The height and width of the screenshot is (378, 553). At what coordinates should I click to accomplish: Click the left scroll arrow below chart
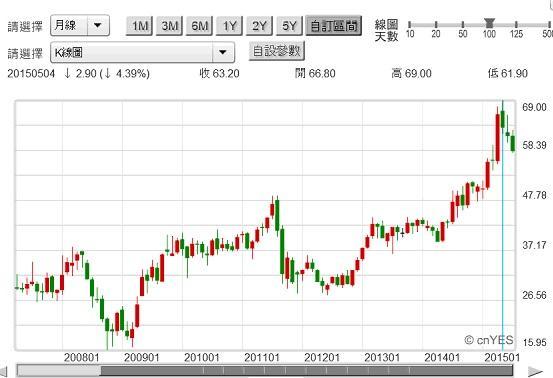click(4, 372)
